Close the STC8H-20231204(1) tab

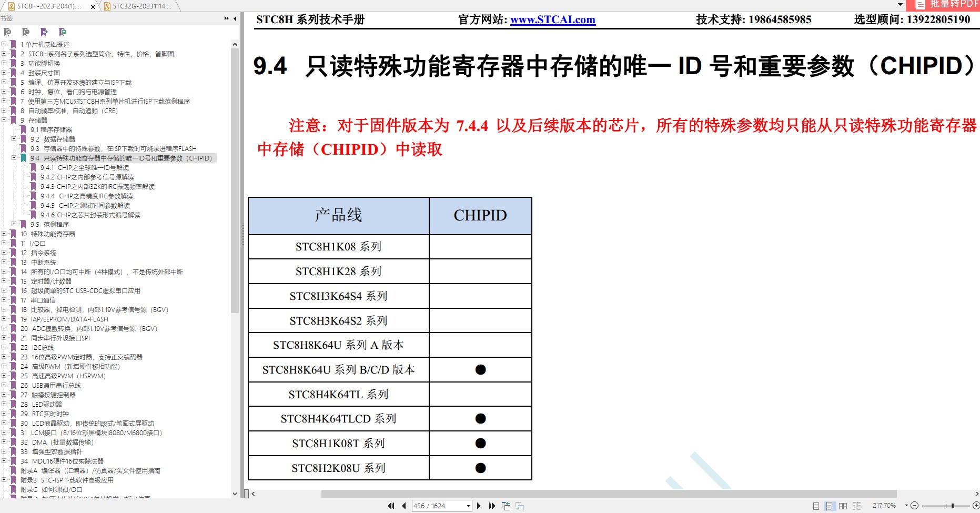pos(93,7)
